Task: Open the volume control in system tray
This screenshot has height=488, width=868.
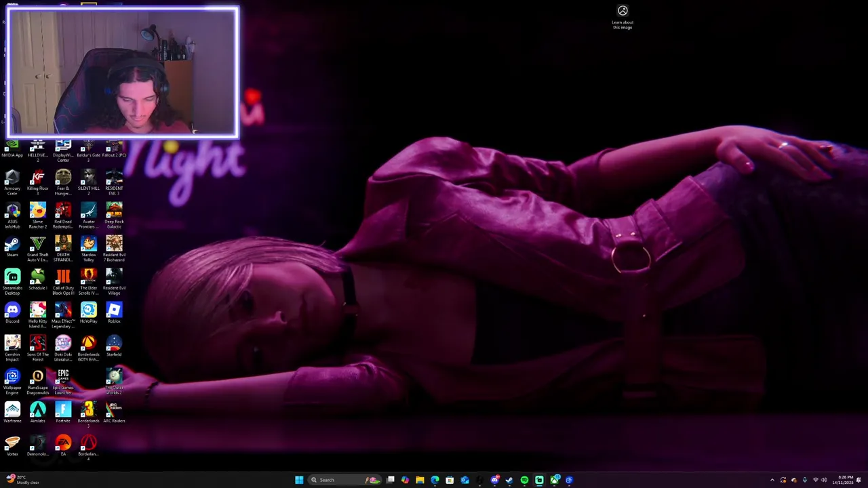Action: pos(824,480)
